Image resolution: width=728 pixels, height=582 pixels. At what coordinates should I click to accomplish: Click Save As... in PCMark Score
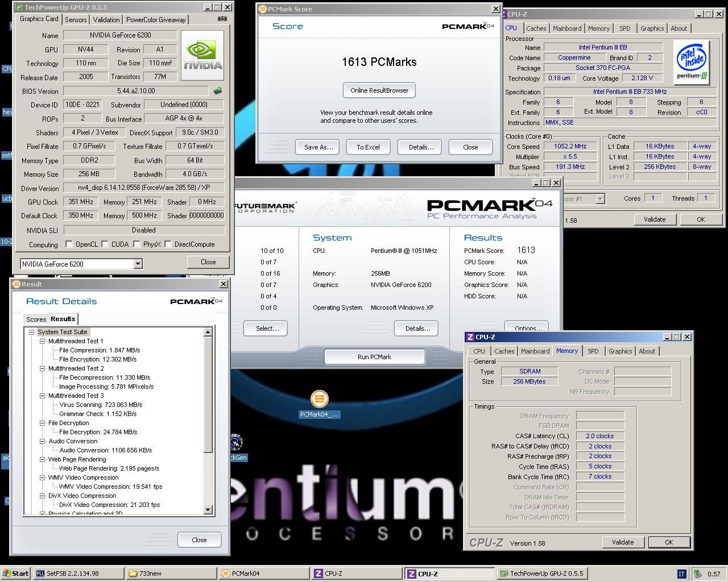318,147
